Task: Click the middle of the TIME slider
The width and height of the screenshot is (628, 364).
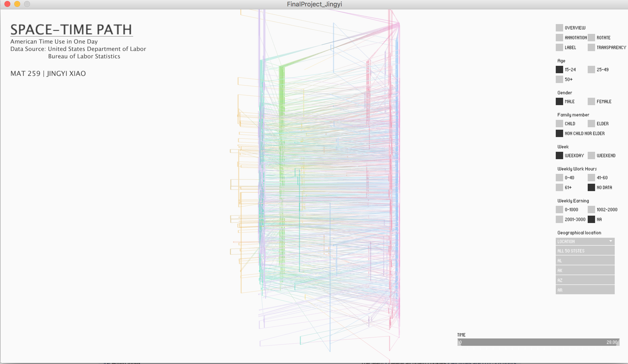Action: click(x=538, y=342)
